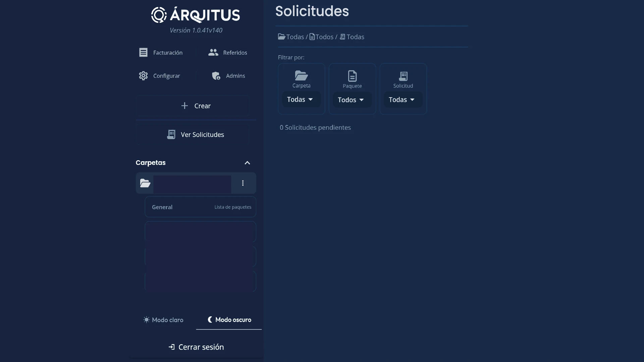644x362 pixels.
Task: Click the Ver Solicitudes receipt icon
Action: pyautogui.click(x=171, y=134)
